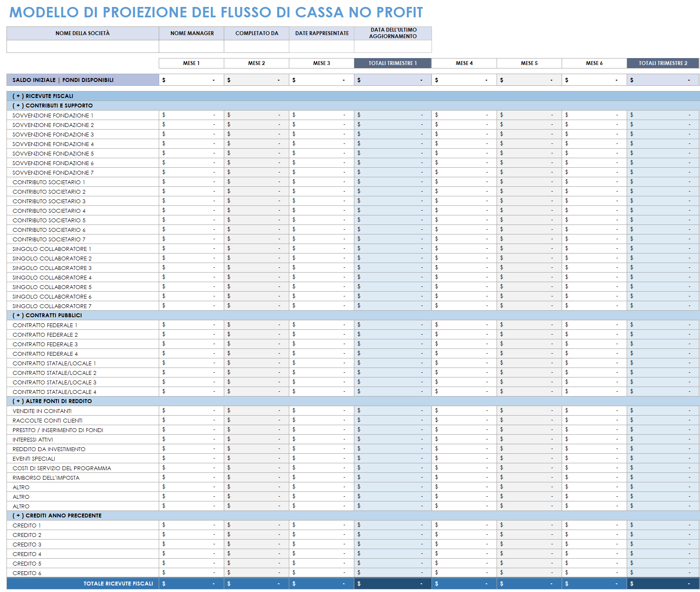Click the empty field under COMPLETATO DA

[x=257, y=46]
